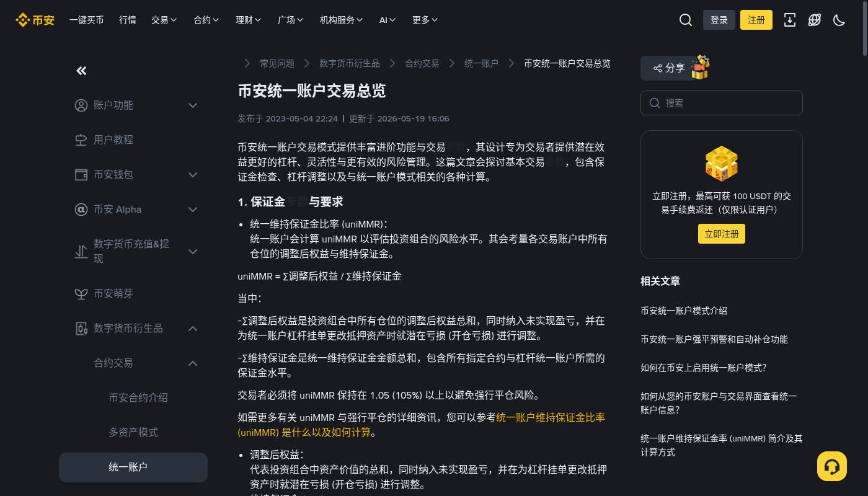Click the 币安钱包 wallet icon
Screen dimensions: 868x496
click(x=81, y=175)
